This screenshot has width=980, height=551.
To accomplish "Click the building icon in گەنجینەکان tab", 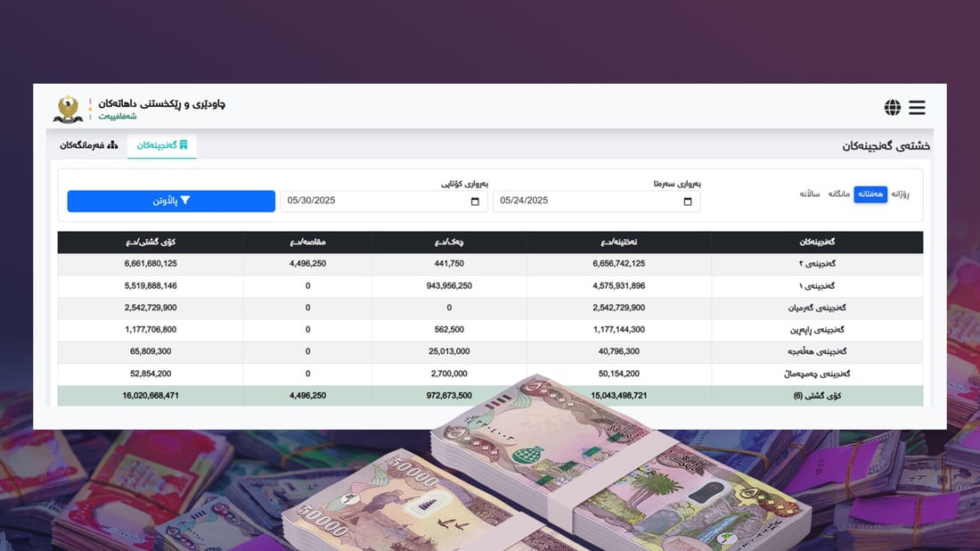I will tap(184, 145).
